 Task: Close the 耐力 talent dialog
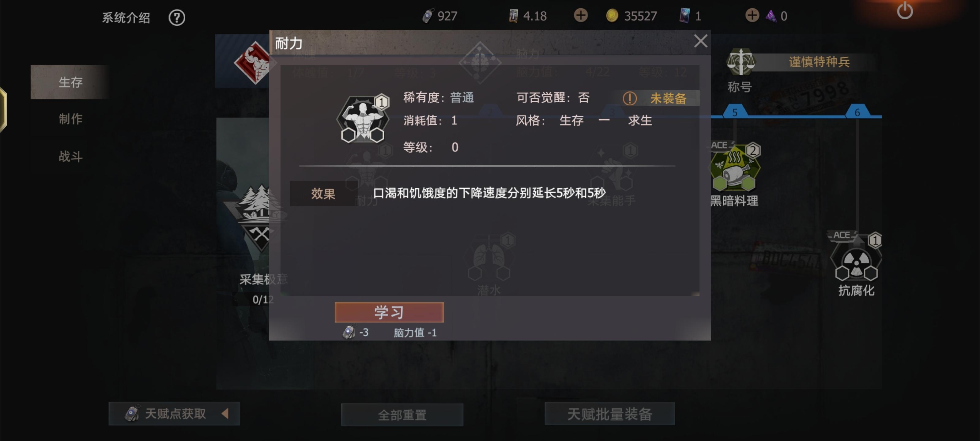point(700,41)
